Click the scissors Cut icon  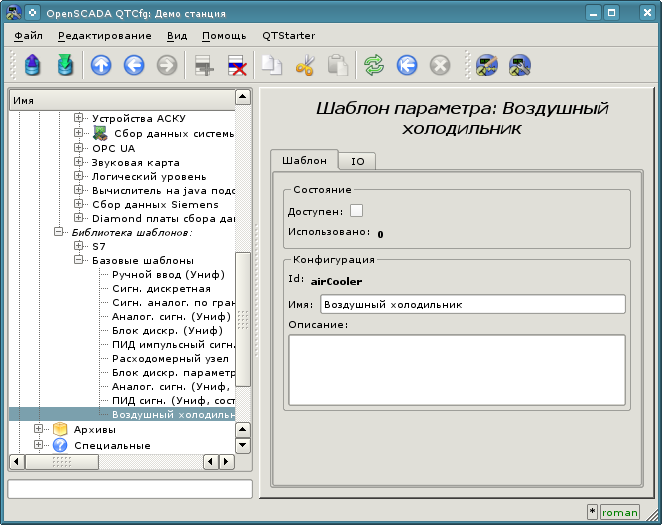click(305, 66)
